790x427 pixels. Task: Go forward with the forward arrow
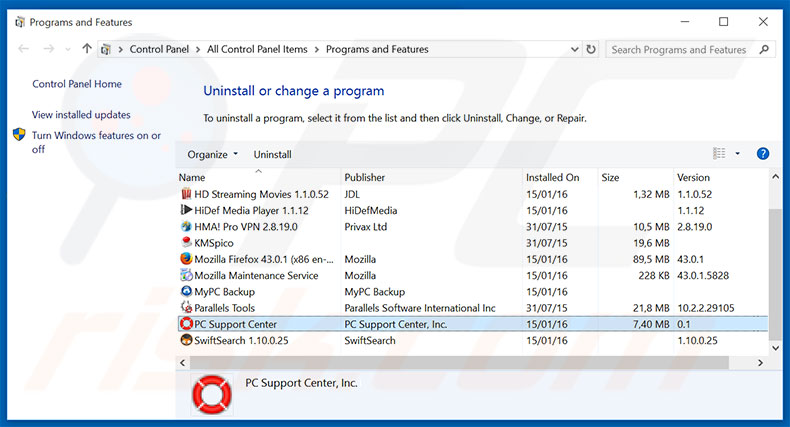[48, 49]
